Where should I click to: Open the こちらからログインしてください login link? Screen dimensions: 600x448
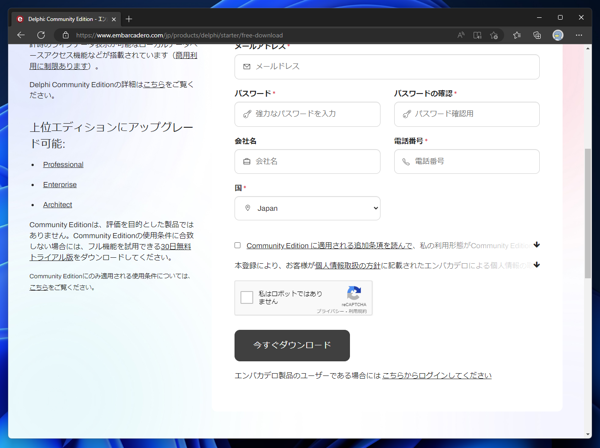(x=437, y=376)
